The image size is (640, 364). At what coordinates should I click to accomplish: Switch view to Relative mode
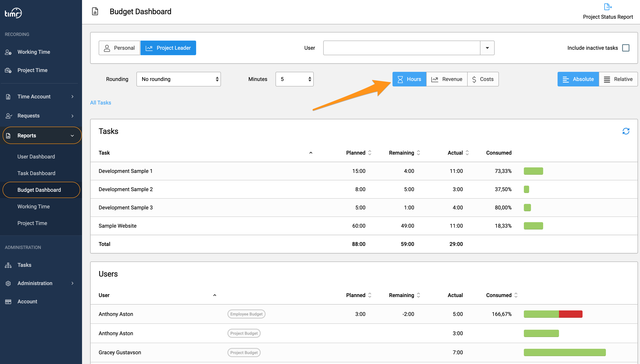tap(618, 79)
